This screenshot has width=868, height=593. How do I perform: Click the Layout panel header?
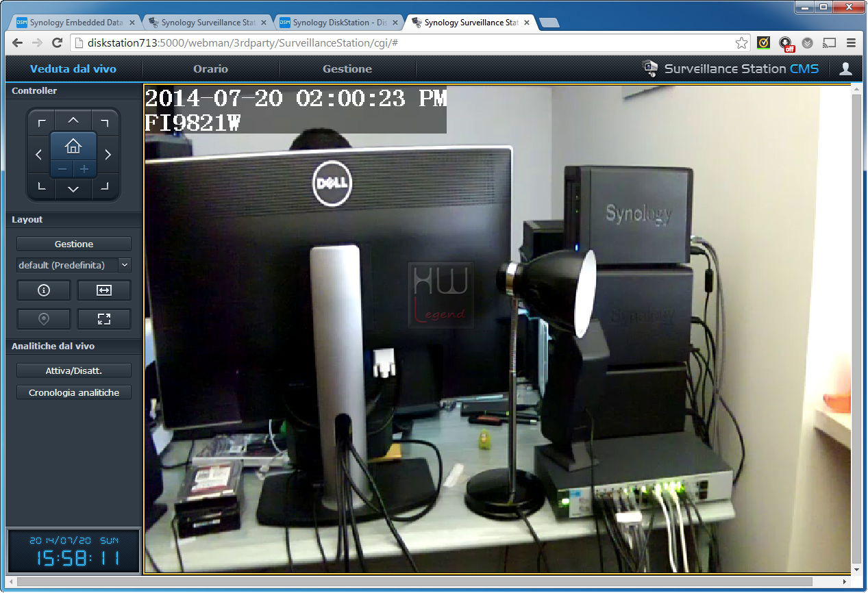click(73, 220)
